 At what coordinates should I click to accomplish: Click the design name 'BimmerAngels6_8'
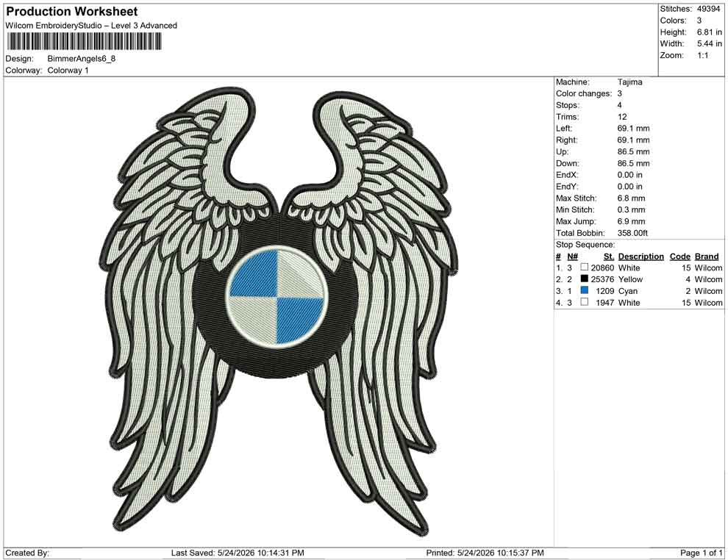click(x=81, y=59)
